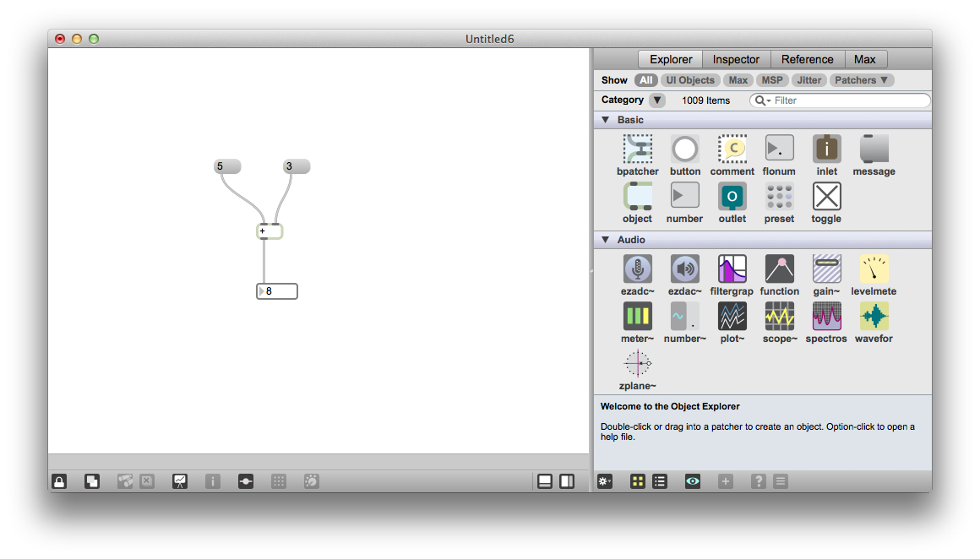
Task: Toggle the patcher grid icon
Action: point(279,481)
